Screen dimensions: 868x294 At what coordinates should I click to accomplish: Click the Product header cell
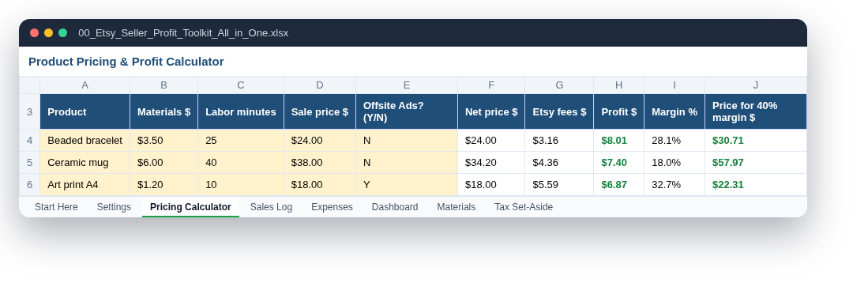point(85,112)
